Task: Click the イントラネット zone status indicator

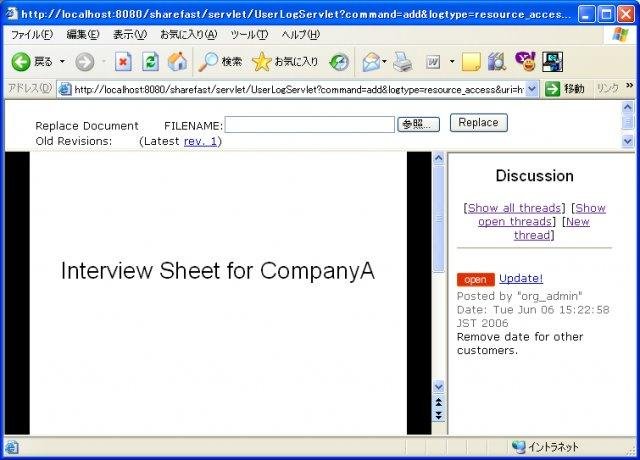Action: pos(545,447)
